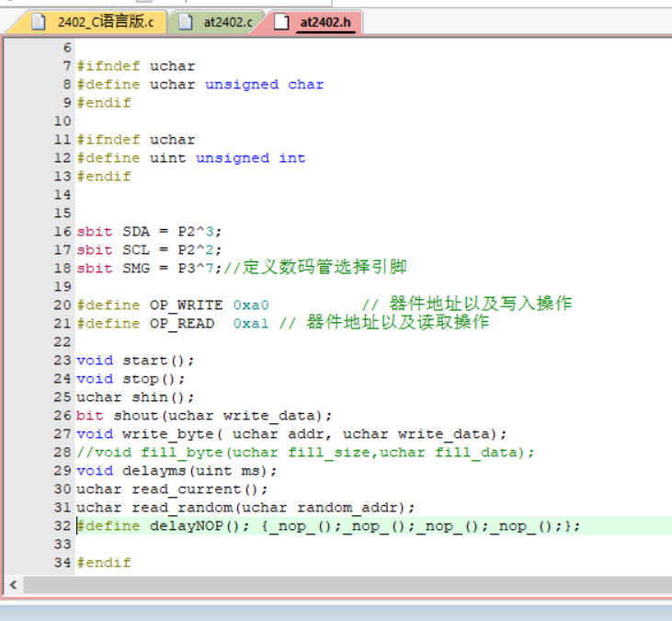672x621 pixels.
Task: Click the '#endif' on line 9
Action: [104, 103]
